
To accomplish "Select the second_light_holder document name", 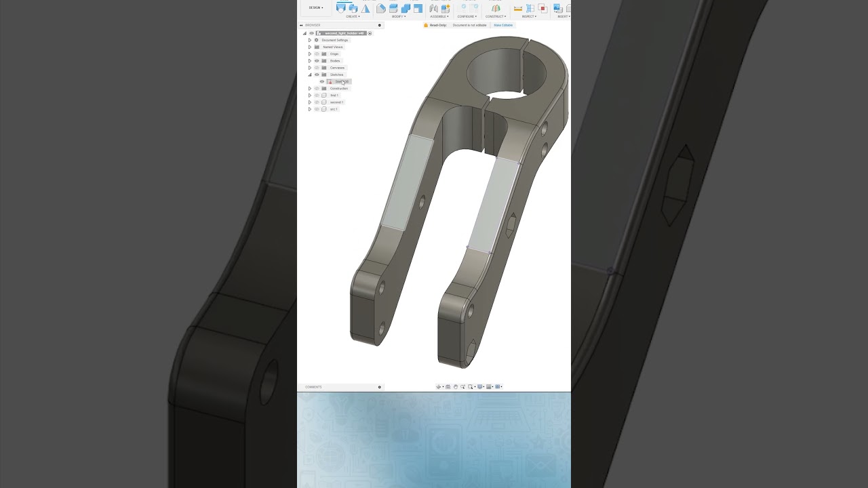I will [344, 33].
